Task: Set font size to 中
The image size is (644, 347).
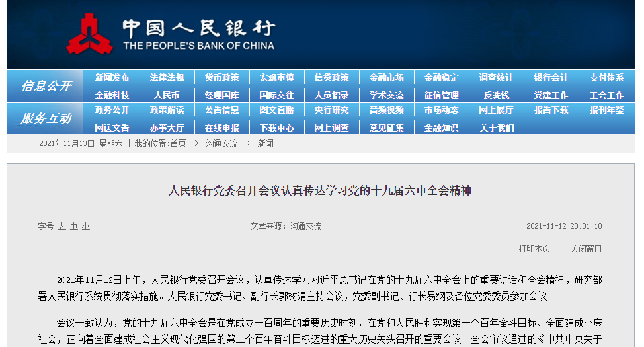Action: pyautogui.click(x=74, y=226)
